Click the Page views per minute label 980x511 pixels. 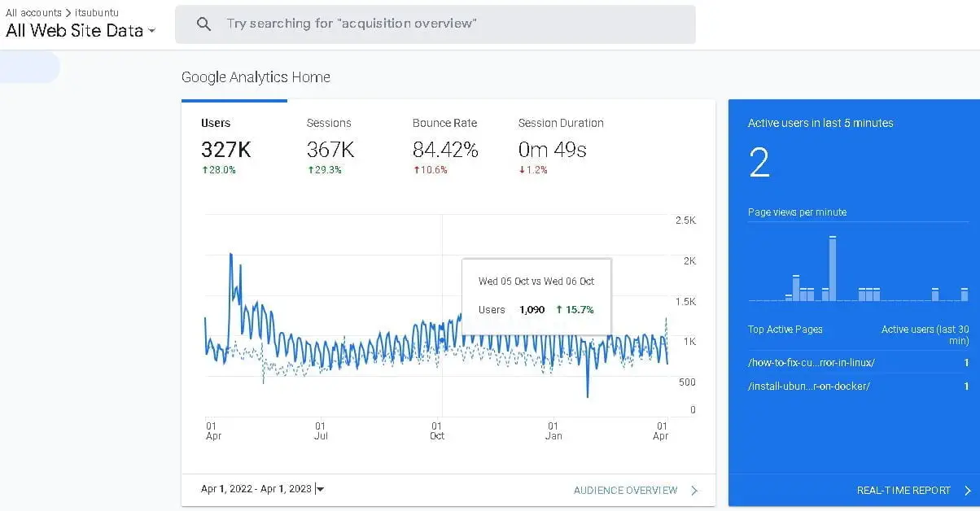point(797,212)
